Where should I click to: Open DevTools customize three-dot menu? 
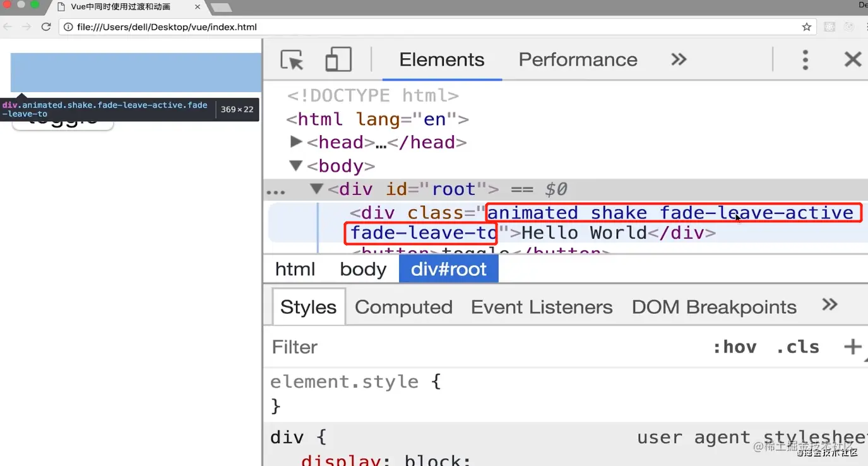[x=805, y=60]
